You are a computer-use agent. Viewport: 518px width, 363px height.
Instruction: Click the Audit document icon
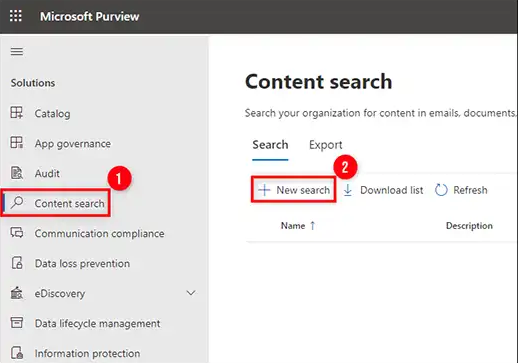pos(17,173)
